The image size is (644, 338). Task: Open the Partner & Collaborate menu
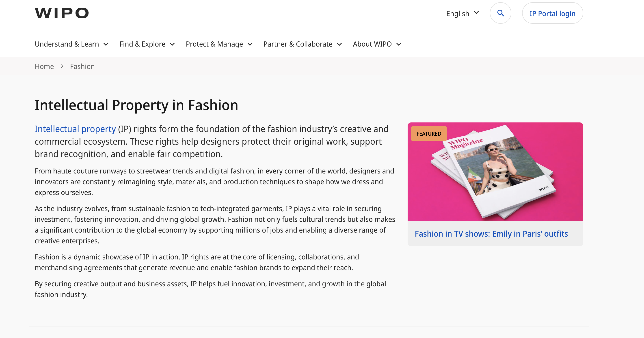point(303,44)
